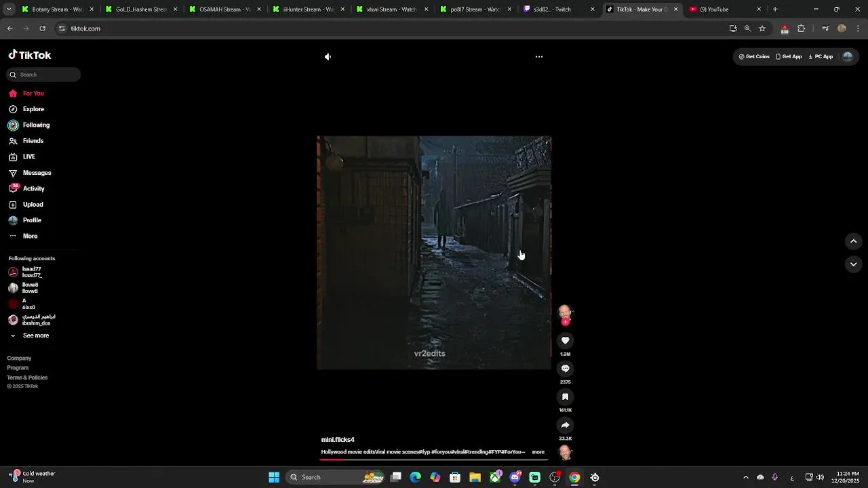Expand Terms & Policies footer section
Screen dimensions: 868x488
point(27,378)
